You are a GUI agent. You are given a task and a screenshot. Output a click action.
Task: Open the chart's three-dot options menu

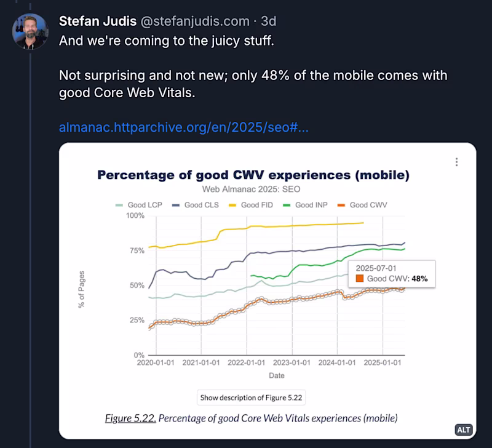[456, 161]
